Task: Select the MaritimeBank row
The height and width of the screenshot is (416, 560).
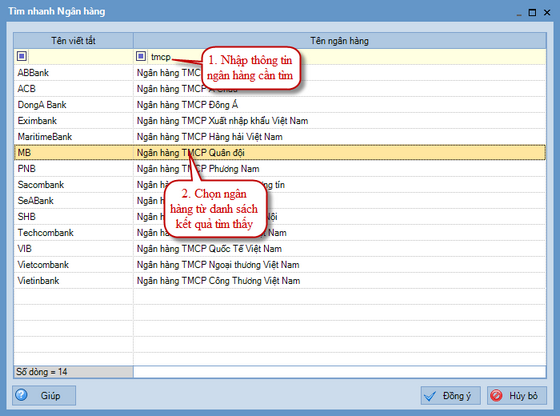Action: coord(280,137)
